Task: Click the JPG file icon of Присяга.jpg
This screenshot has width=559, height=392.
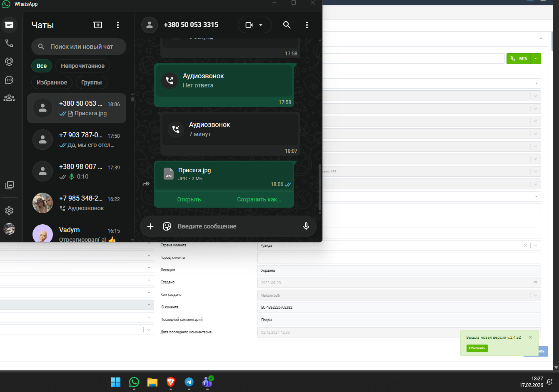Action: [169, 174]
